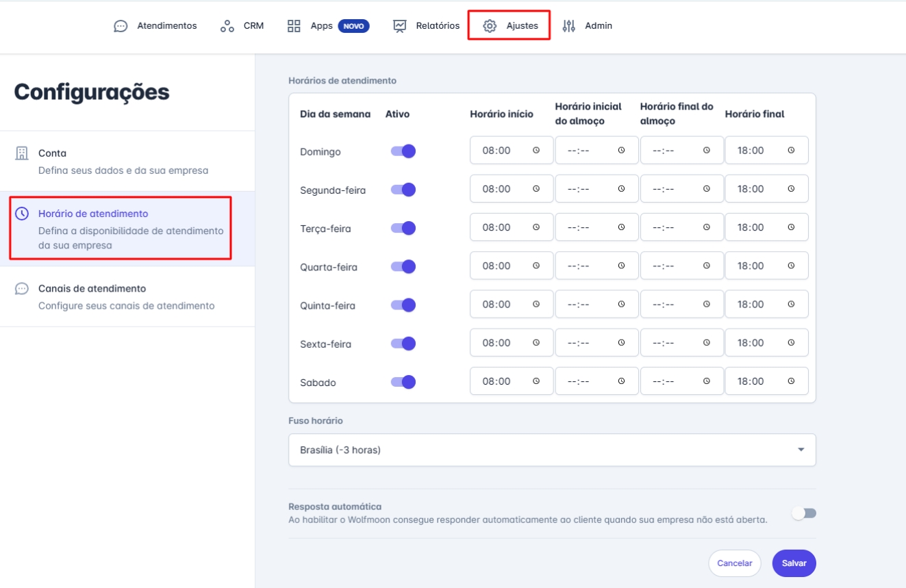Image resolution: width=906 pixels, height=588 pixels.
Task: Click the Salvar button
Action: (794, 563)
